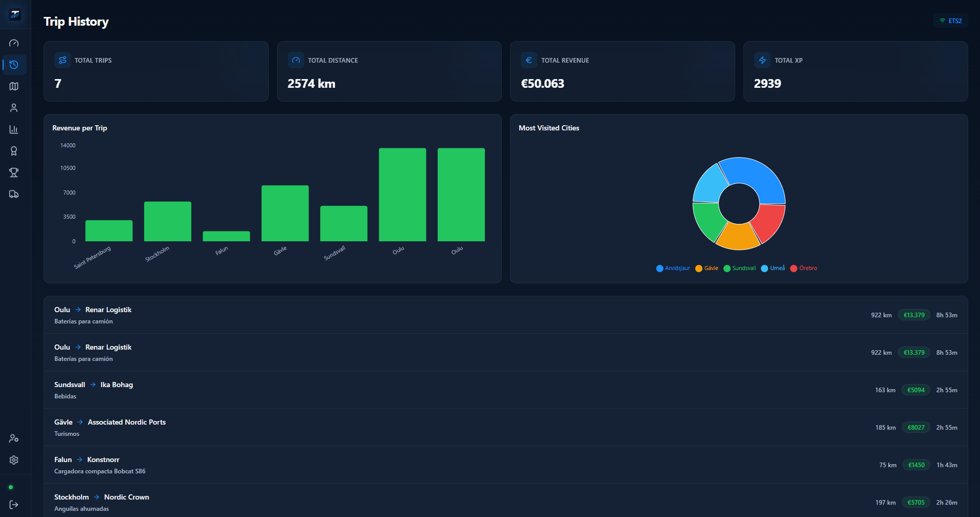Image resolution: width=980 pixels, height=517 pixels.
Task: Open the user settings icon in sidebar
Action: pos(14,438)
